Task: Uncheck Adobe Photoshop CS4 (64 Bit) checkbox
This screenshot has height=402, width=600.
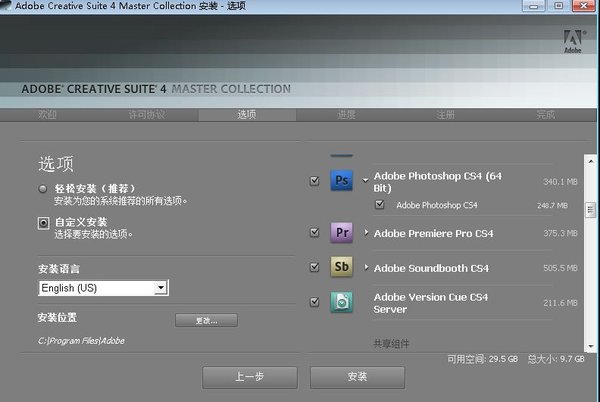Action: 314,181
